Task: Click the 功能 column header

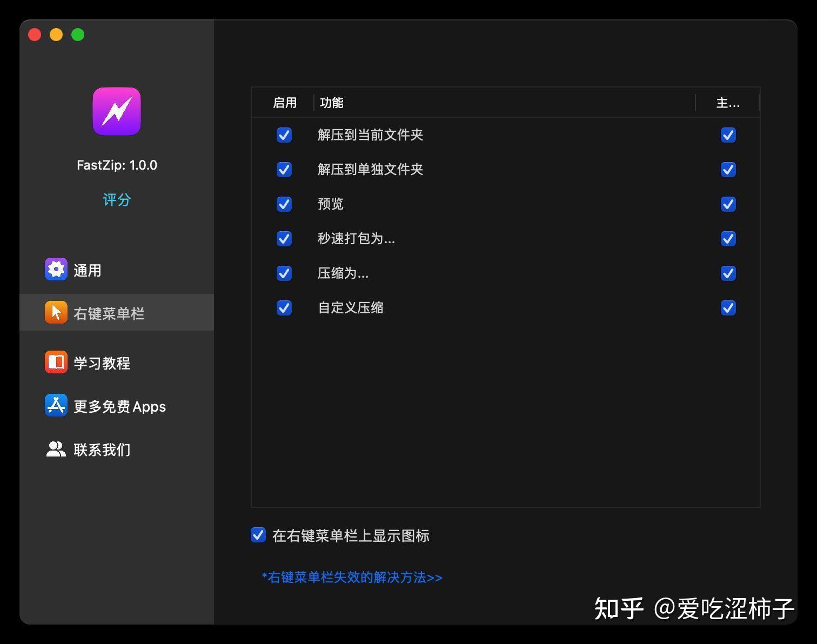Action: coord(332,103)
